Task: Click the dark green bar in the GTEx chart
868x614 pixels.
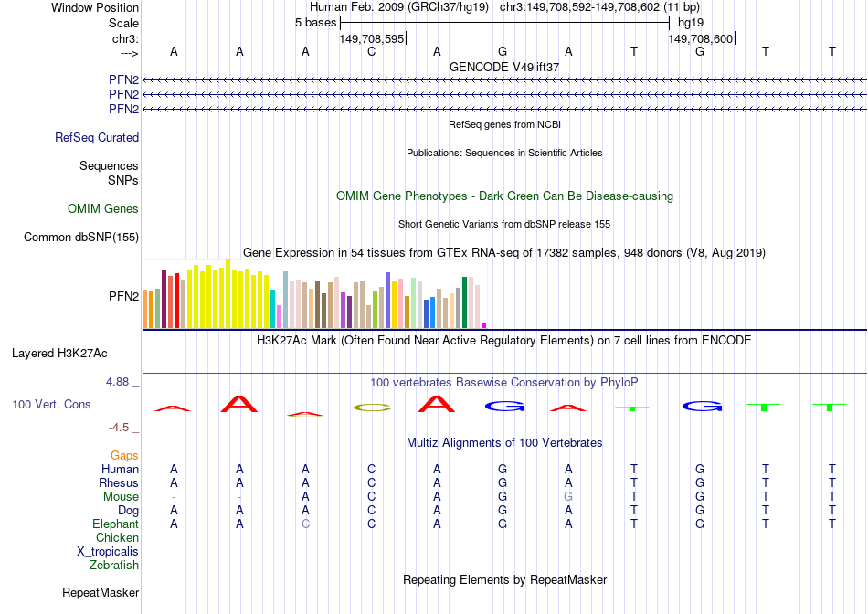Action: pyautogui.click(x=465, y=302)
